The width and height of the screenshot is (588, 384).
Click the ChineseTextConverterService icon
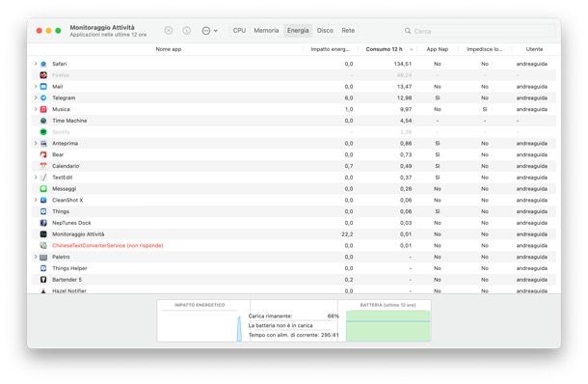point(43,245)
